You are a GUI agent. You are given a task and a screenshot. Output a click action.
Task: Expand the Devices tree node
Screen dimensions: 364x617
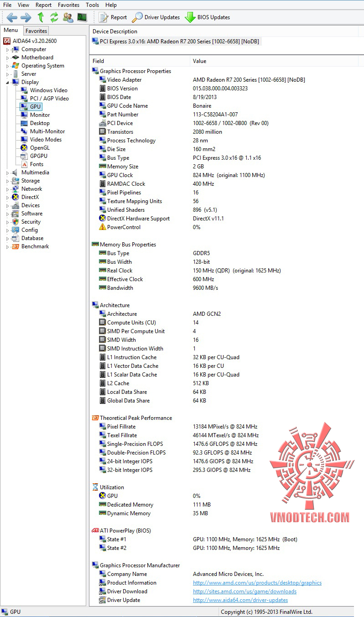[7, 205]
